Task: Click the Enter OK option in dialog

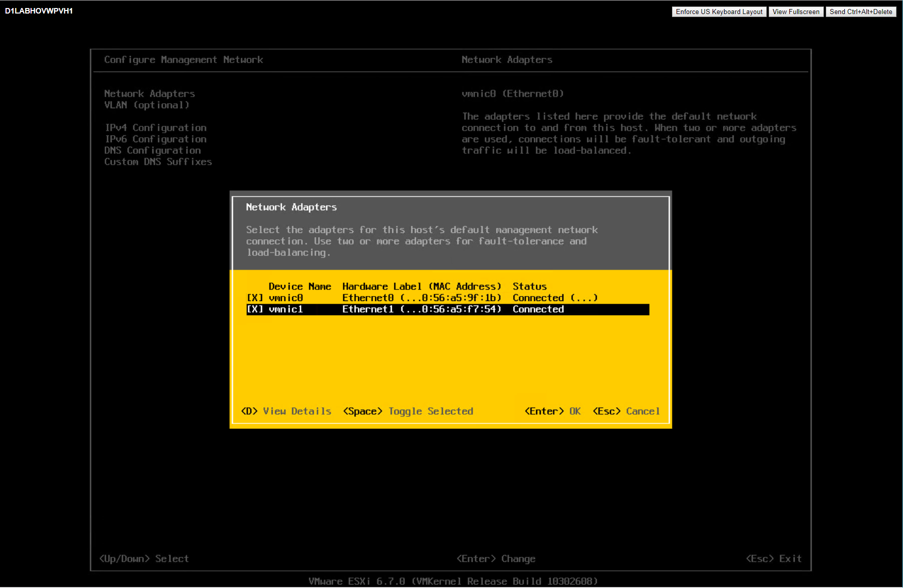Action: (552, 411)
